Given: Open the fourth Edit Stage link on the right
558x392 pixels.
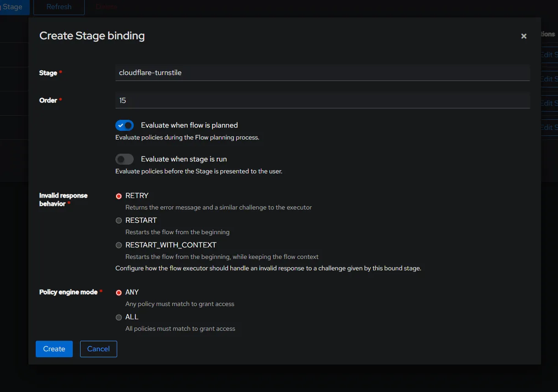Looking at the screenshot, I should click(549, 128).
